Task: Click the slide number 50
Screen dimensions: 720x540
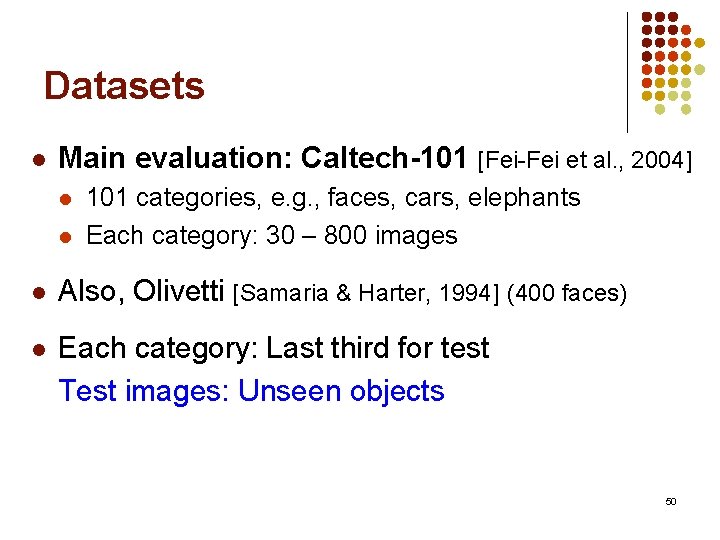Action: click(x=670, y=501)
